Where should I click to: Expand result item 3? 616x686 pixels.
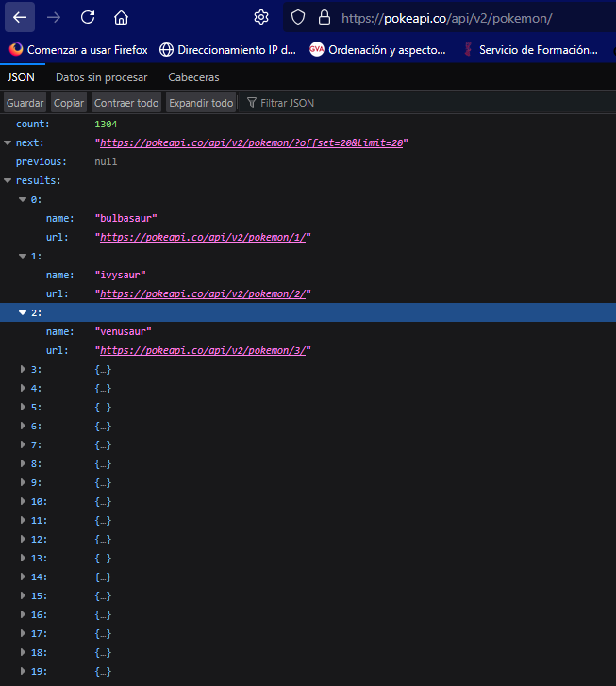(23, 369)
